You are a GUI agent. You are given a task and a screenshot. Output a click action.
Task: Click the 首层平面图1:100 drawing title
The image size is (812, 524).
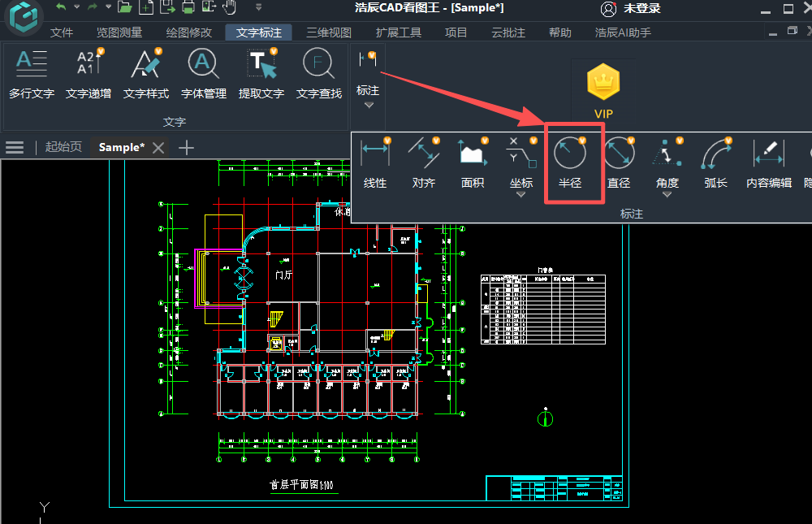tap(301, 485)
